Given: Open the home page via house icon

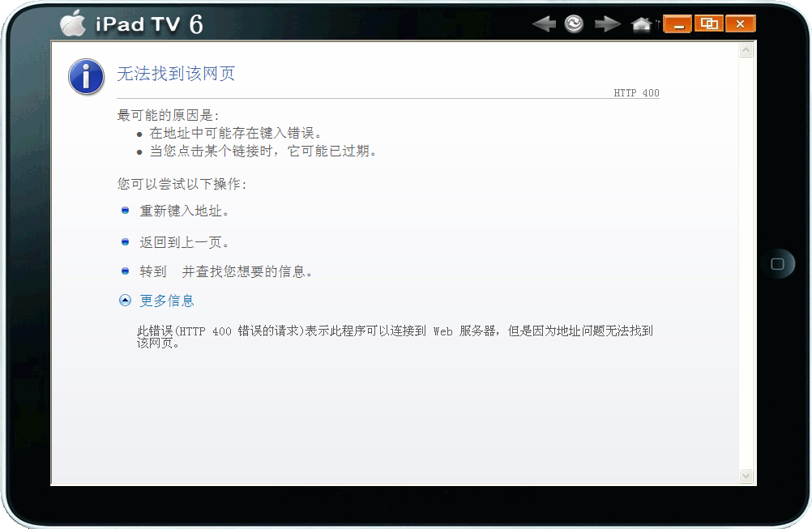Looking at the screenshot, I should [641, 23].
